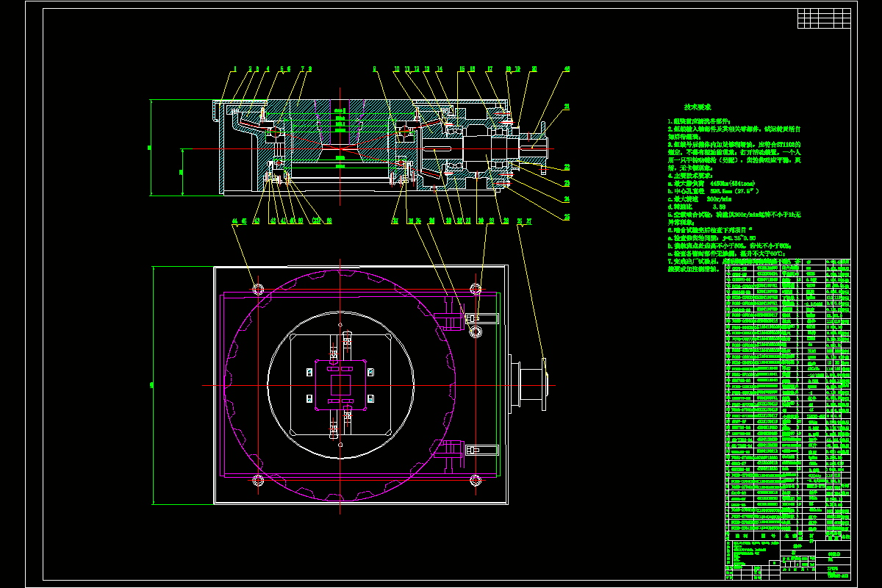Screen dimensions: 882x588
Task: Pick the vertical height dimension of section view
Action: pyautogui.click(x=150, y=148)
